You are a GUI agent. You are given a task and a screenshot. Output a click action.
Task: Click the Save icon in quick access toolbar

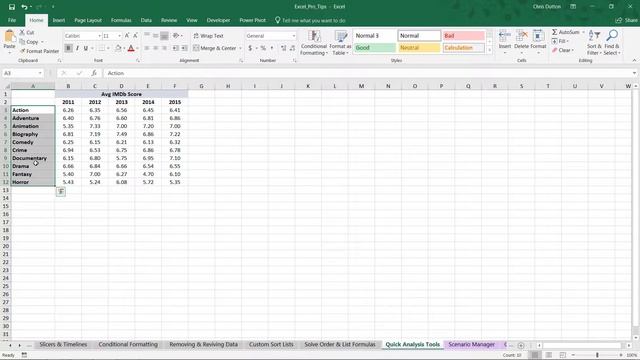click(x=11, y=7)
